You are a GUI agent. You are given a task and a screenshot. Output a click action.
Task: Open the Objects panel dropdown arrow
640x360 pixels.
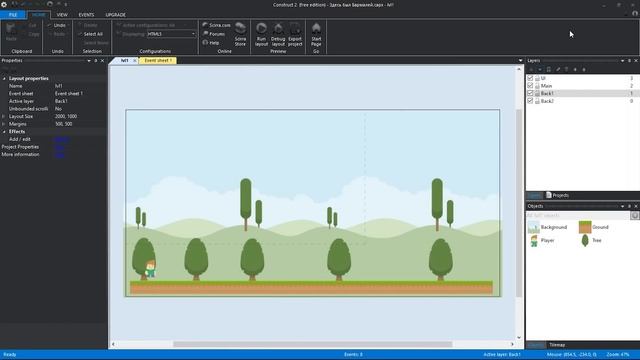pyautogui.click(x=622, y=206)
